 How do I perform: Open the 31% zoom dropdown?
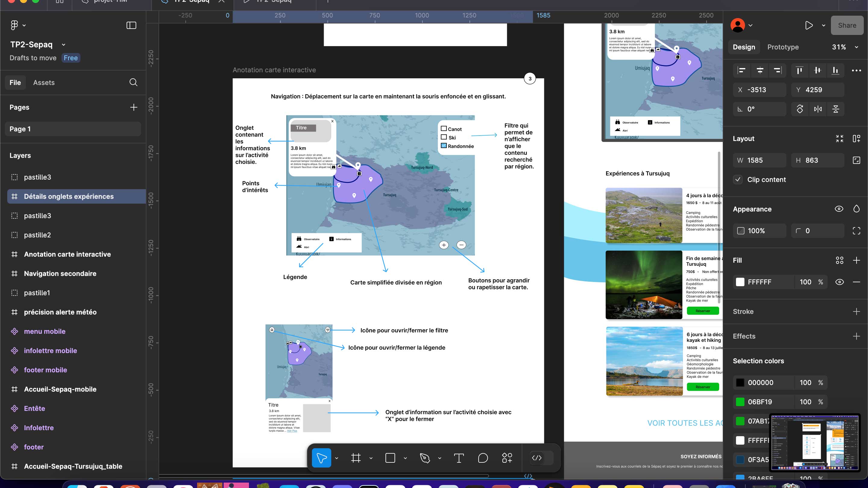856,47
